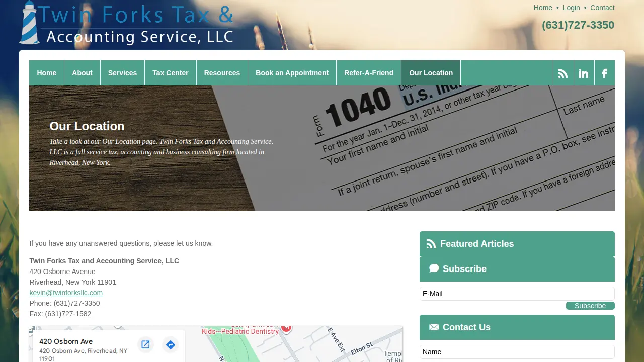Click the 420 Osborne Avenue address line
The image size is (644, 362).
[62, 271]
